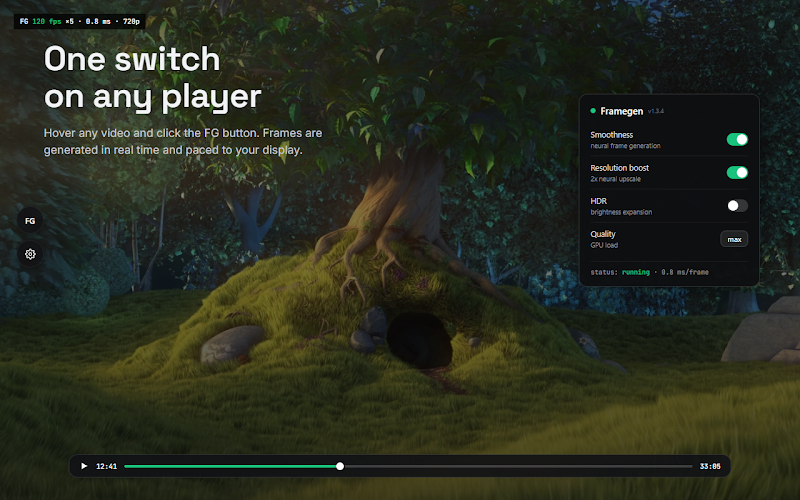This screenshot has height=500, width=800.
Task: Click the FG 120 fps stats overlay
Action: (x=80, y=21)
